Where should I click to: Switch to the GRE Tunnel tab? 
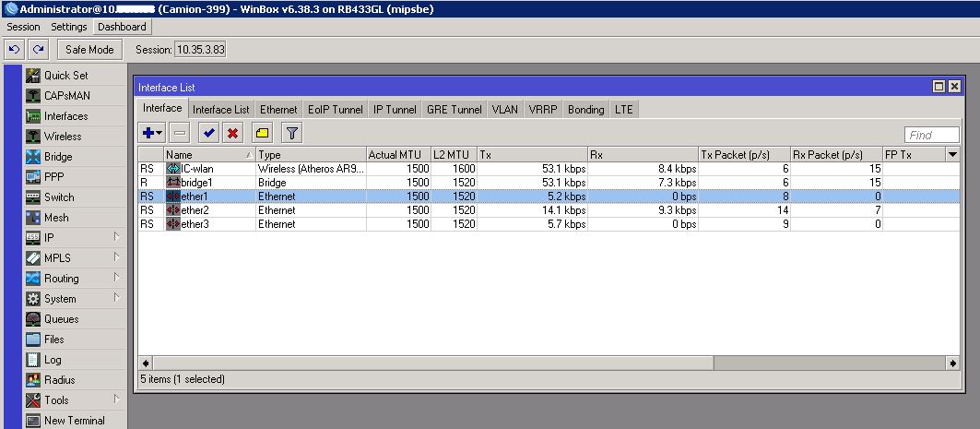click(x=455, y=110)
